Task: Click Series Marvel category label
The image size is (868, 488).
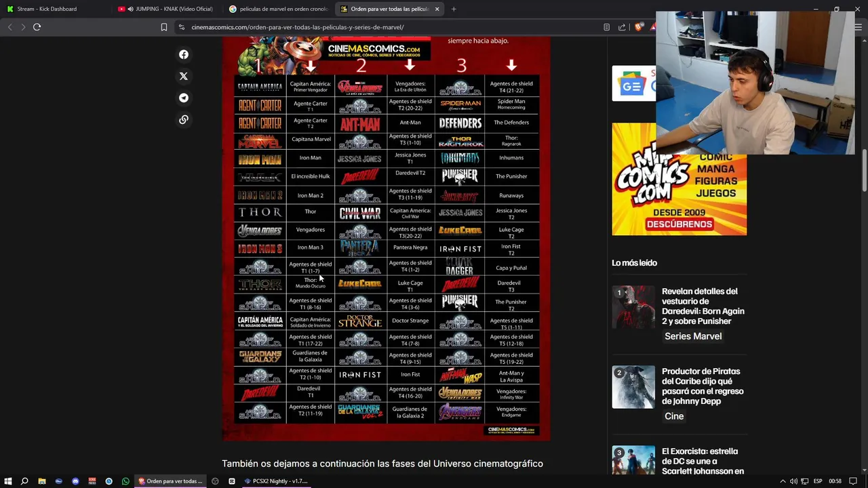Action: pos(693,336)
